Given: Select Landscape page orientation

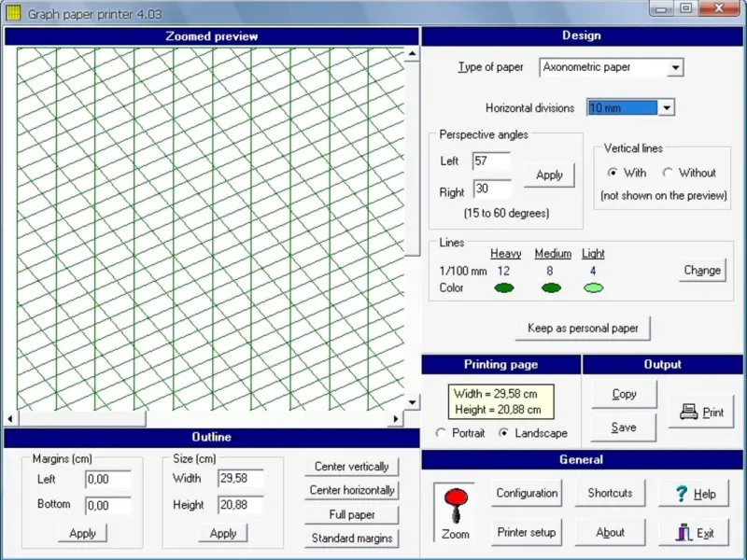Looking at the screenshot, I should click(504, 433).
